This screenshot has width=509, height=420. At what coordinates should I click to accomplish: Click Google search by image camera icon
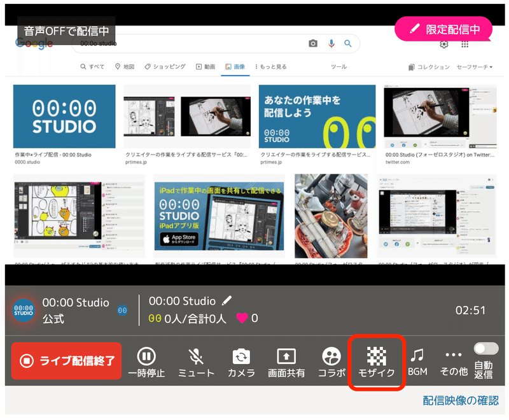point(313,43)
